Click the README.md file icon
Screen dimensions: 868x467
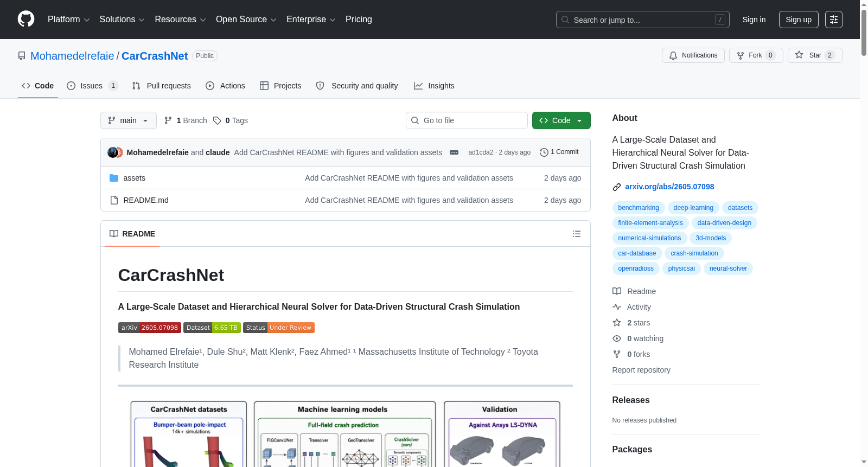coord(114,200)
